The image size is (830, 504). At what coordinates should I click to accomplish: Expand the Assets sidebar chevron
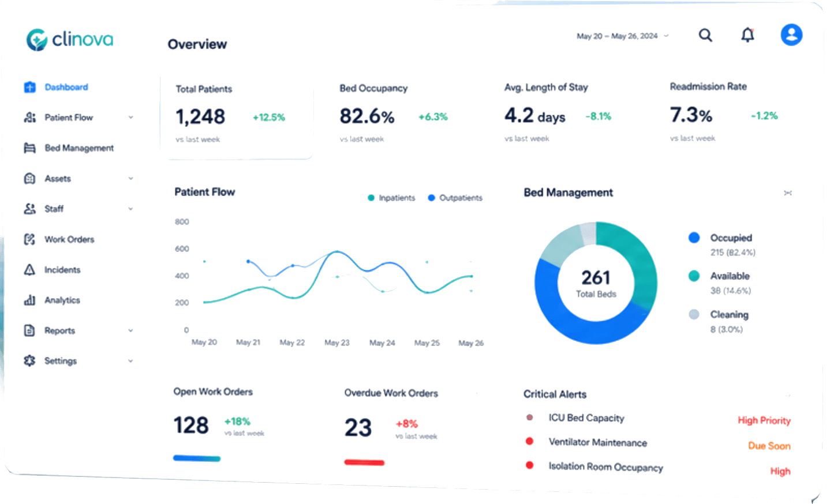[131, 179]
